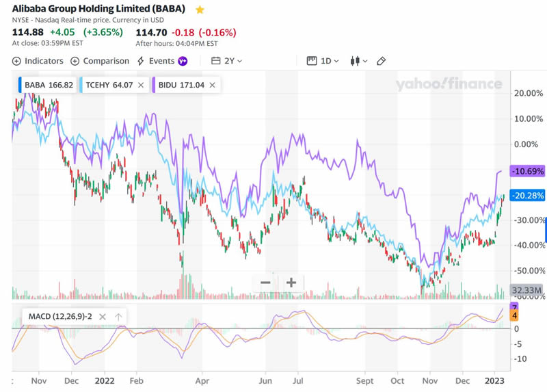This screenshot has height=392, width=547.
Task: Click the ruler interval icon
Action: [312, 61]
